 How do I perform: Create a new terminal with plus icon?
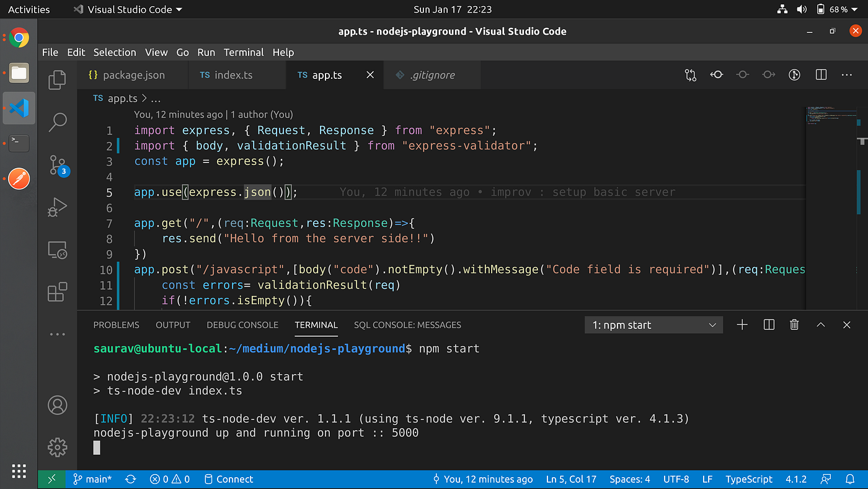point(742,325)
